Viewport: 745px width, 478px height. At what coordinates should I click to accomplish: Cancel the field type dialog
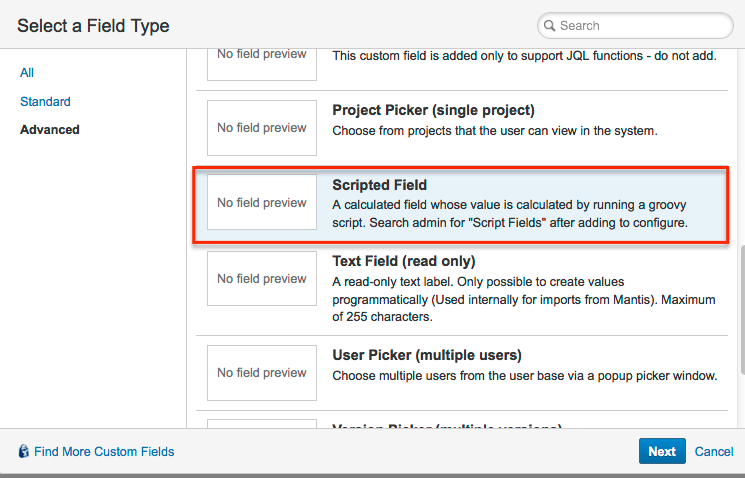click(x=714, y=451)
